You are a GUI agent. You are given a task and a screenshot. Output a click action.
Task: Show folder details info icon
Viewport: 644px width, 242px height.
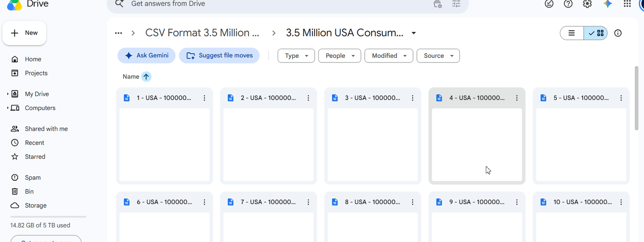(618, 33)
